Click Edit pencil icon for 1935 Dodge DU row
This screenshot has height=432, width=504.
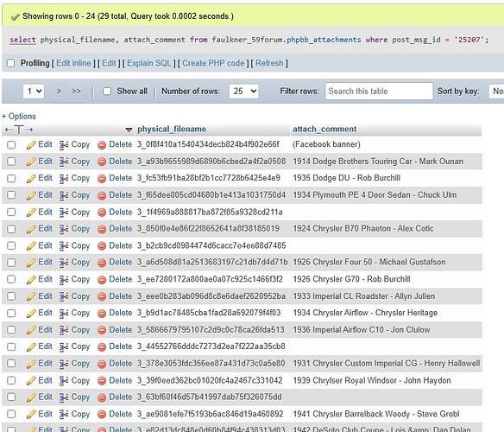31,179
